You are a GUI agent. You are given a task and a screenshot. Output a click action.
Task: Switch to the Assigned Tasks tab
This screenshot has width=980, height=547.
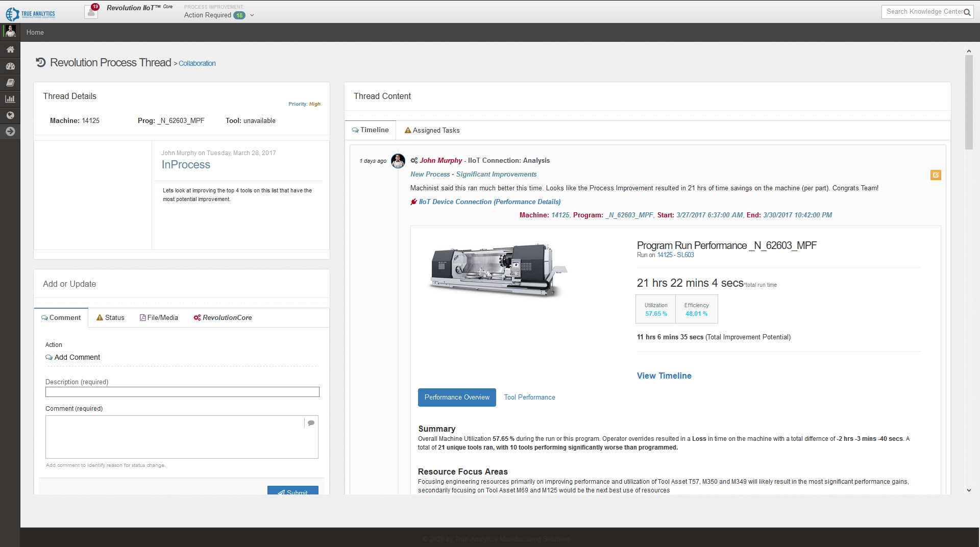point(432,131)
